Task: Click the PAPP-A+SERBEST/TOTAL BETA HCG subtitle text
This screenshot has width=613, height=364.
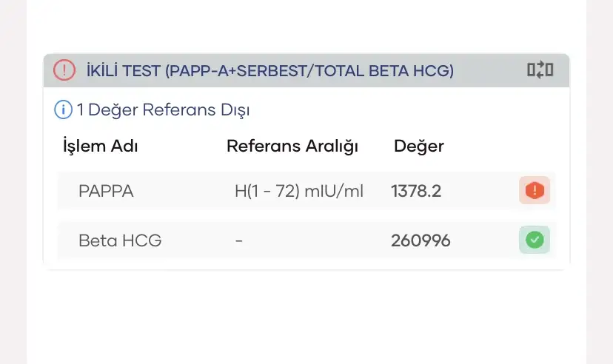Action: tap(309, 71)
